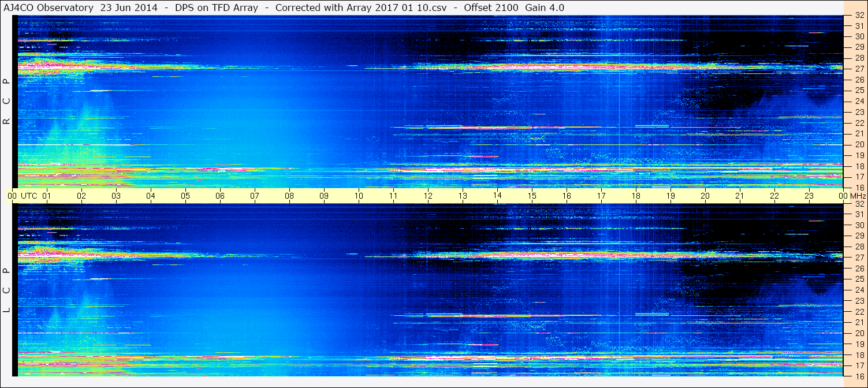Click the 04 hour marker on the UTC axis
This screenshot has height=388, width=868.
coord(151,196)
